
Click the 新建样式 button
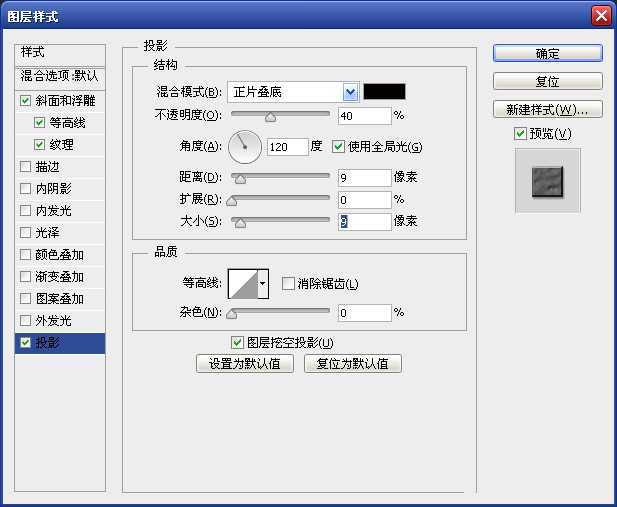[547, 109]
